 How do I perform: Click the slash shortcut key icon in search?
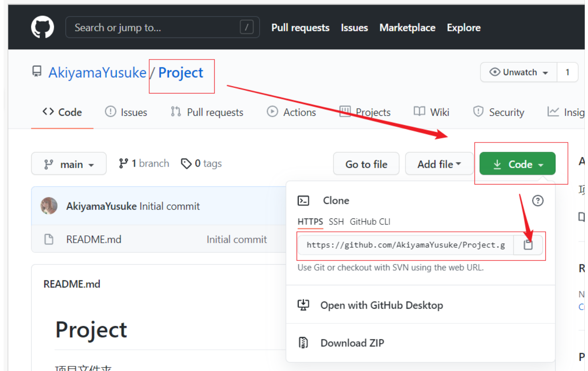(x=246, y=27)
